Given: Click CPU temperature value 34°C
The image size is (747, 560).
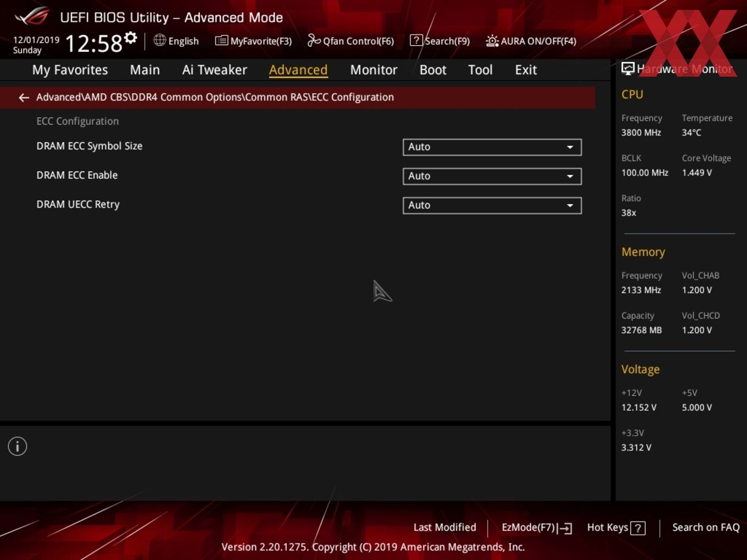Looking at the screenshot, I should 692,132.
